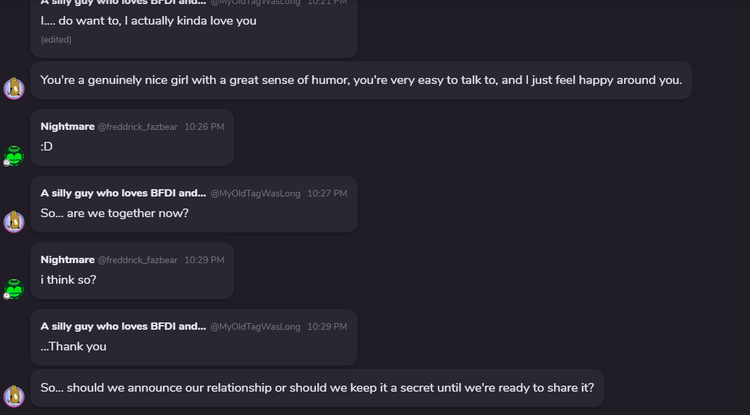Click the 10:26 PM timestamp
750x415 pixels.
[x=204, y=127]
